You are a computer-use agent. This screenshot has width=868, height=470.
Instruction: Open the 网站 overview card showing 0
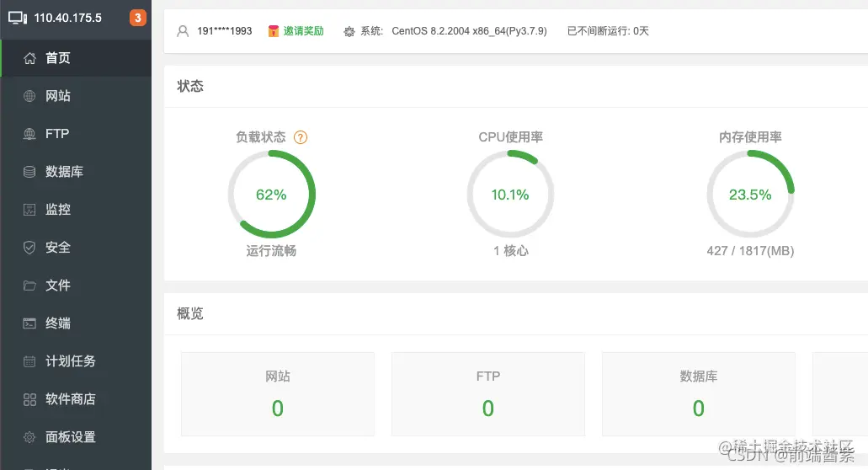[278, 394]
